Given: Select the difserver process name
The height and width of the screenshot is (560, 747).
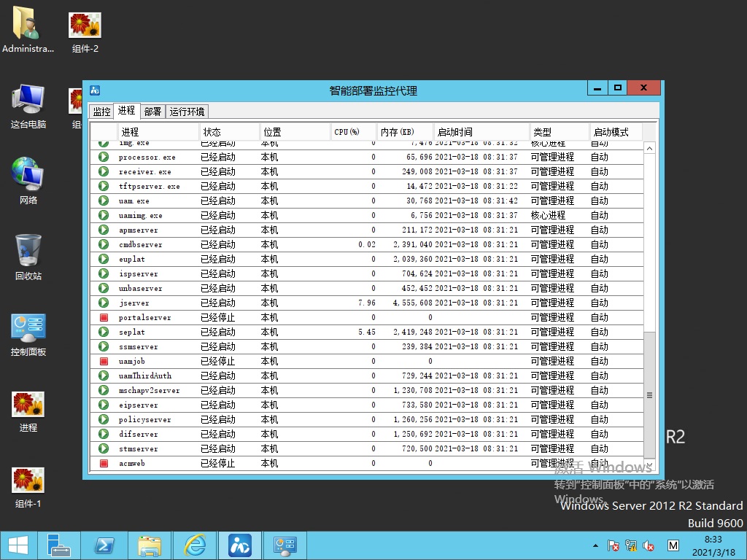Looking at the screenshot, I should [x=138, y=434].
